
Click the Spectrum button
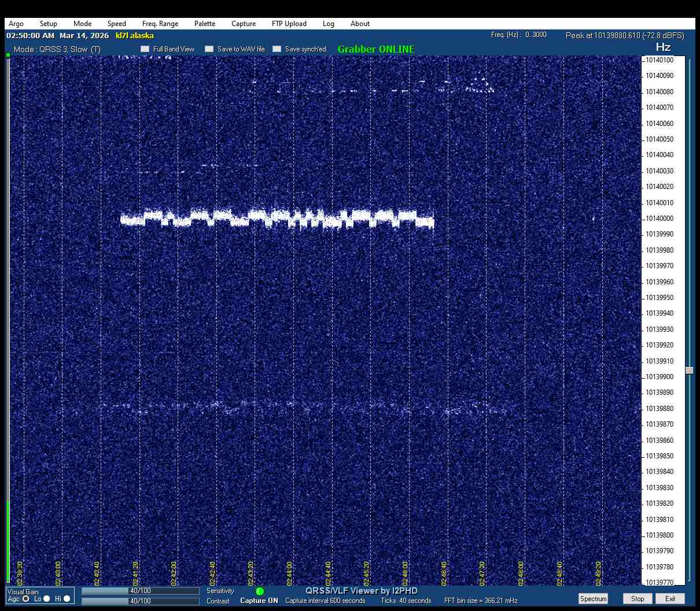(x=593, y=599)
